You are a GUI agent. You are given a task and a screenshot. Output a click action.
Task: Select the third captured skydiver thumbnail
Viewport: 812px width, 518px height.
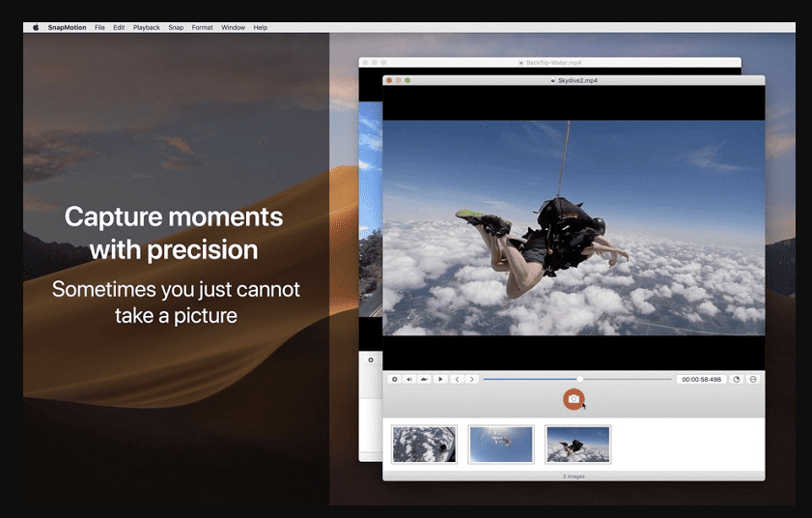[x=578, y=445]
